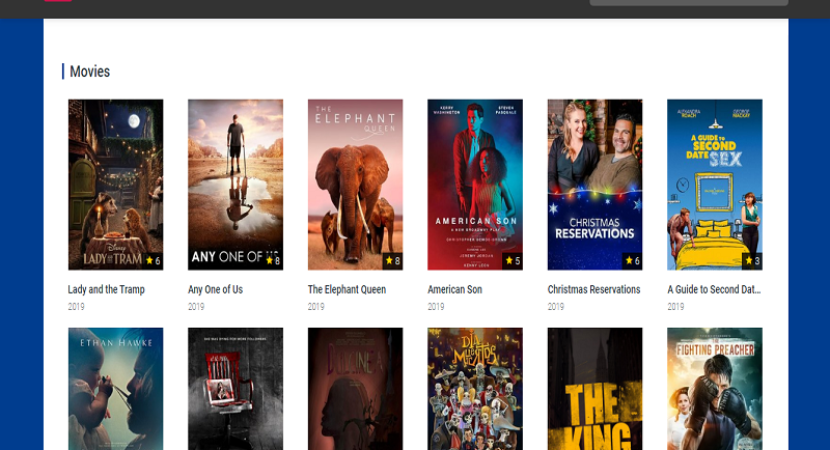Open The Fighting Preacher poster
The height and width of the screenshot is (450, 830).
715,389
